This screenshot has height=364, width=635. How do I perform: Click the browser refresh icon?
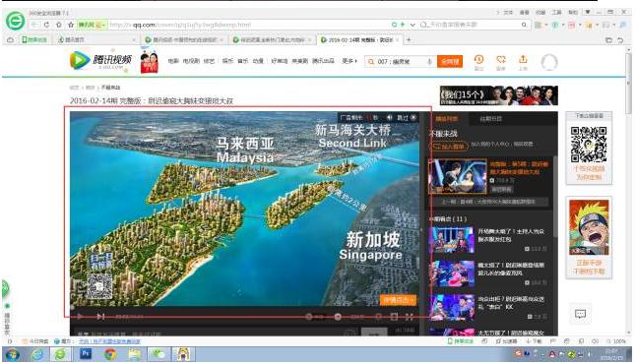point(46,25)
